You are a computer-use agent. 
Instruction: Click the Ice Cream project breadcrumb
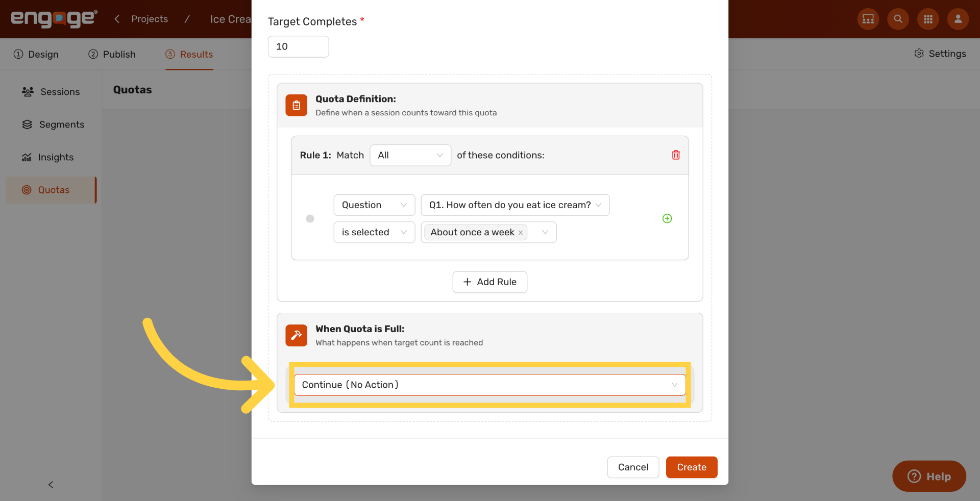click(230, 19)
